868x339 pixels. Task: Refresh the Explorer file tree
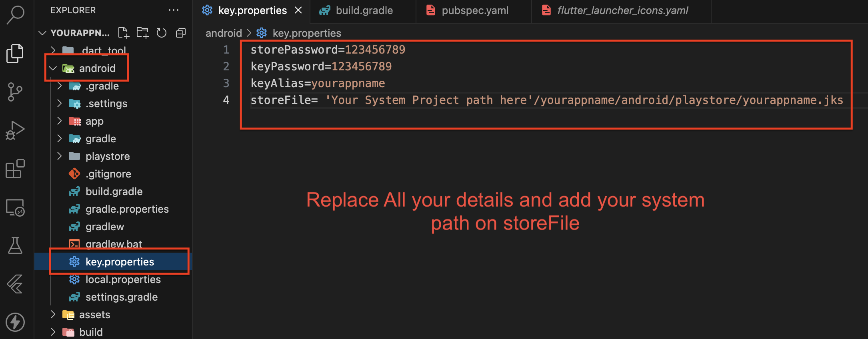click(162, 33)
